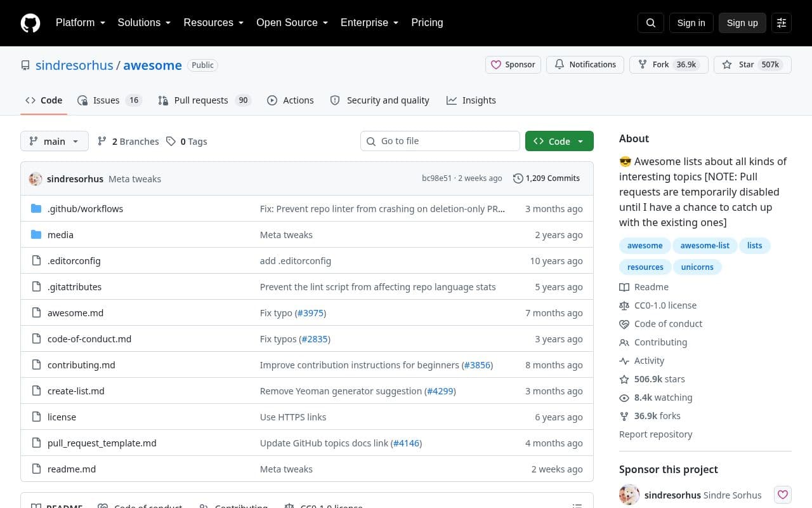Screen dimensions: 812x508
Task: Click the sponsor heart beside sindresorhus Sindre Sorhus
Action: coord(783,495)
